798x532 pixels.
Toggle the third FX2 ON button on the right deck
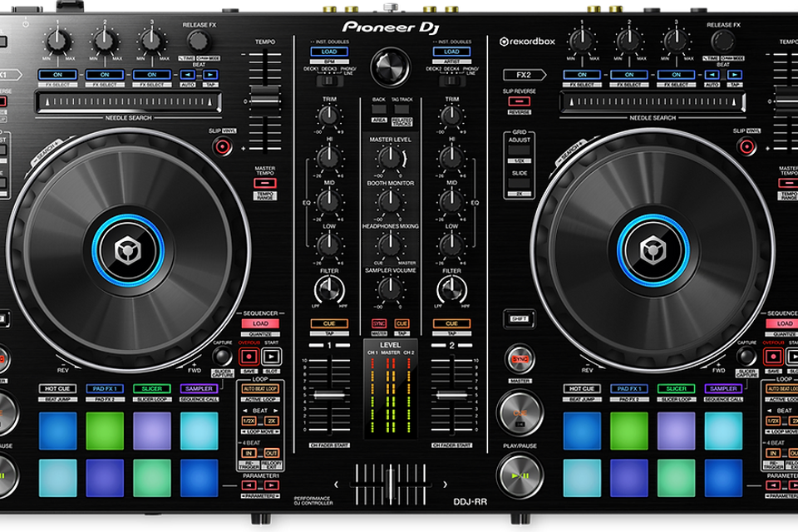tap(676, 75)
